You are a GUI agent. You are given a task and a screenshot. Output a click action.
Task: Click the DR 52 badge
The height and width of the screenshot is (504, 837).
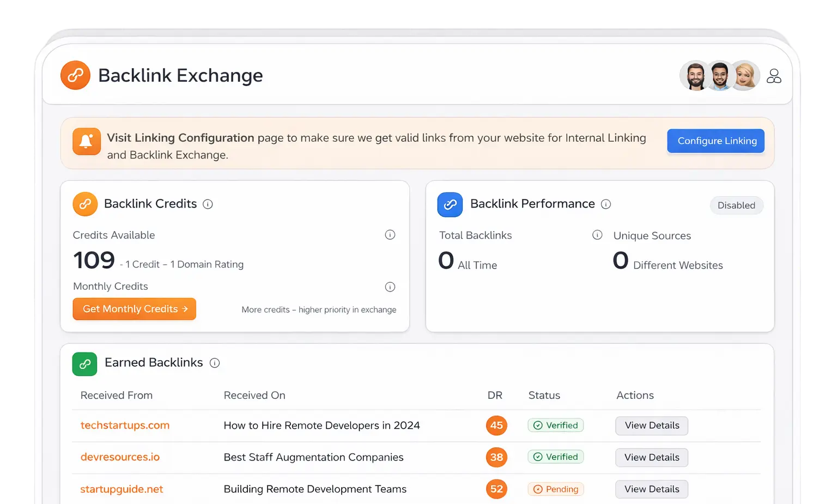point(496,489)
